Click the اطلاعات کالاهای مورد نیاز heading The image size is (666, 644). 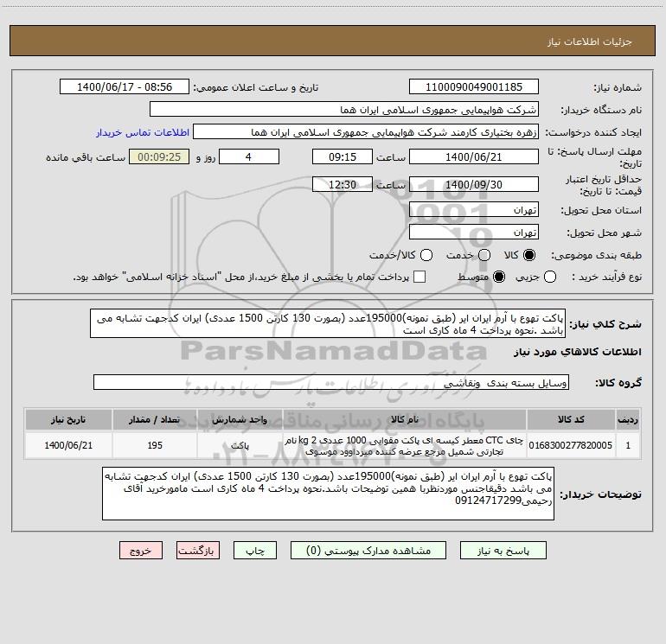[577, 352]
